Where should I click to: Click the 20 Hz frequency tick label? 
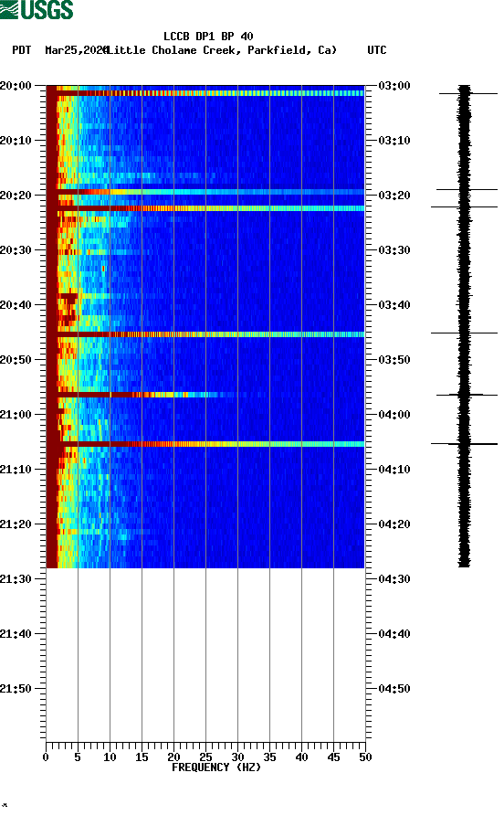coord(173,757)
